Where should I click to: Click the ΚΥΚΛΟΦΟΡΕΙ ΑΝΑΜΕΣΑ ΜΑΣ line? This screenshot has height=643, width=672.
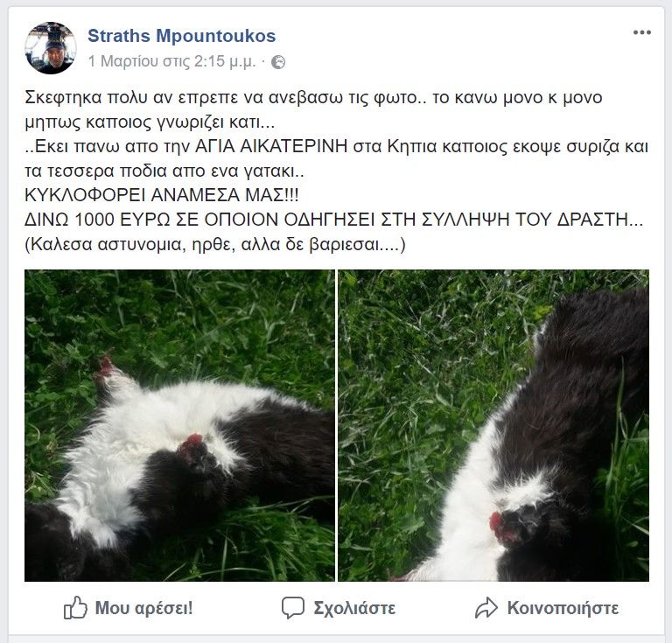162,195
